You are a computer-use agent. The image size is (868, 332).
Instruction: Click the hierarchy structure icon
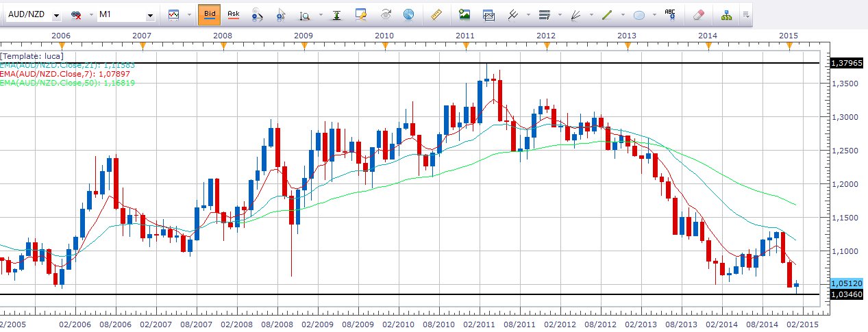click(x=727, y=14)
